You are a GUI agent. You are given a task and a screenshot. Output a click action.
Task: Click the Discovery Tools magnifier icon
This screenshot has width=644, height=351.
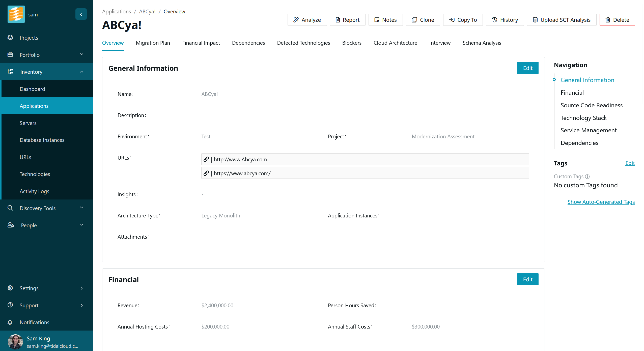pyautogui.click(x=10, y=208)
